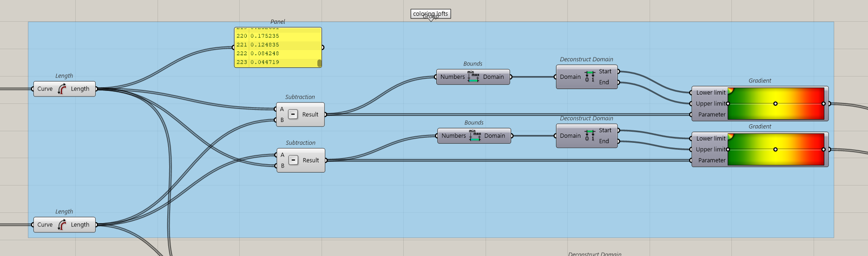Viewport: 868px width, 256px height.
Task: Open the preset corner icon of the lower Gradient
Action: [730, 136]
